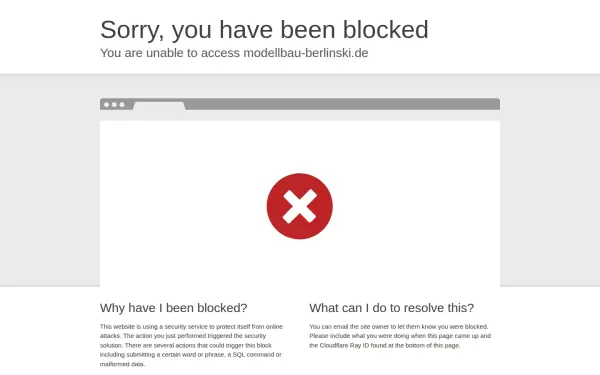Click the modellbau-berlinski.de domain text
Image resolution: width=600 pixels, height=375 pixels.
306,53
